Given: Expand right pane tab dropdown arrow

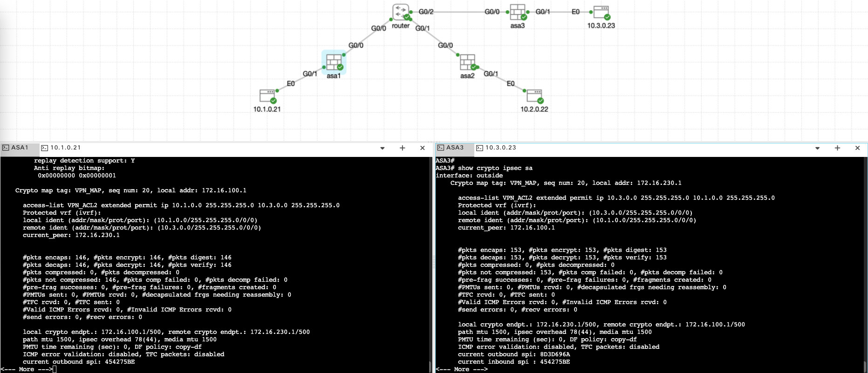Looking at the screenshot, I should (817, 148).
